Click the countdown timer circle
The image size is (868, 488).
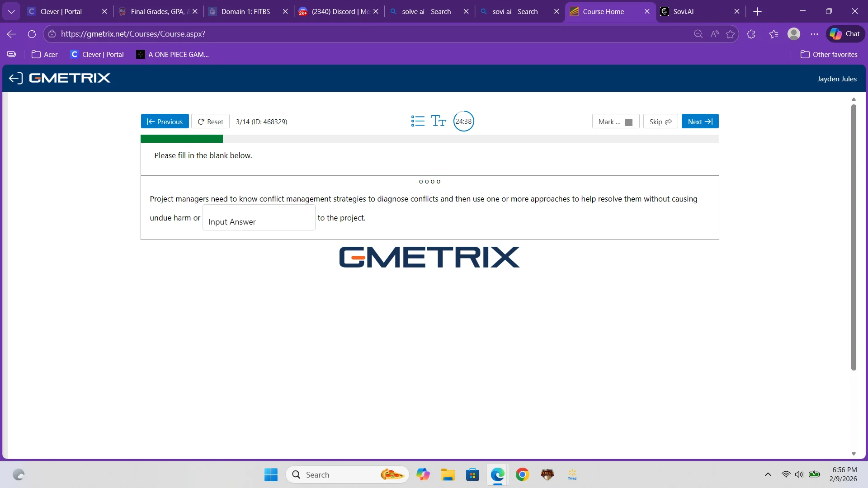(x=463, y=121)
